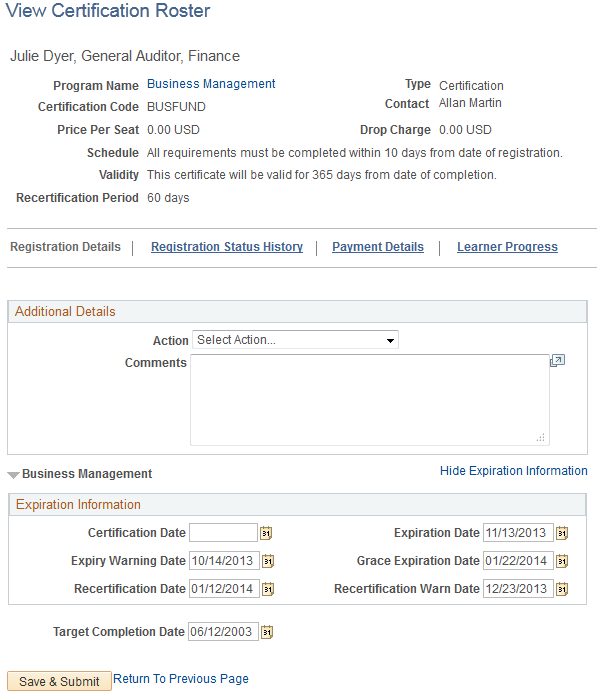Click the Save & Submit button
Screen dimensions: 601x694
tap(59, 681)
